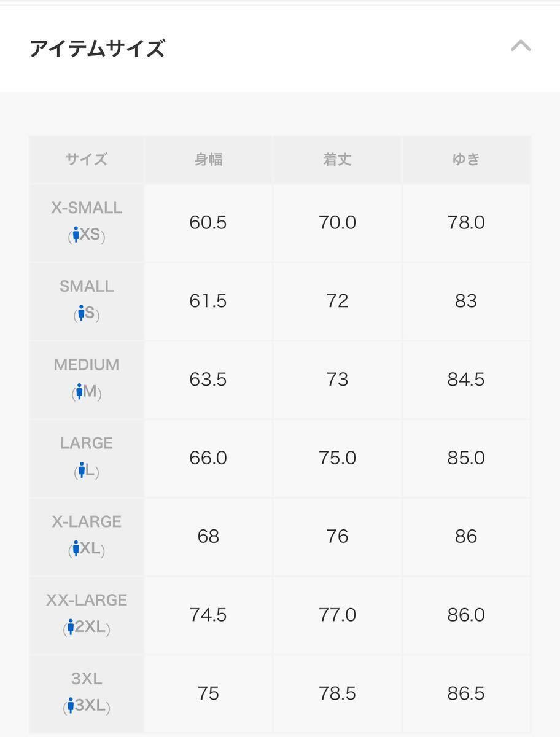Viewport: 560px width, 737px height.
Task: Select the MEDIUM size label
Action: tap(87, 365)
